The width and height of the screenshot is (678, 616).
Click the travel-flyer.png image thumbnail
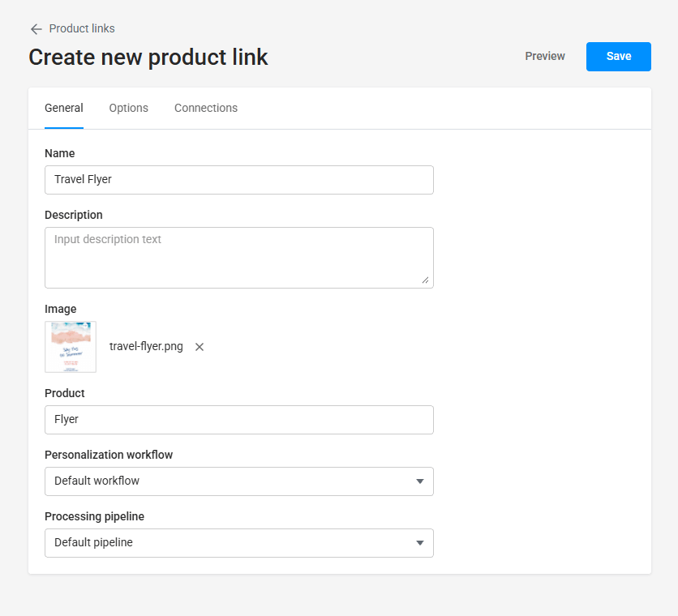[x=71, y=346]
